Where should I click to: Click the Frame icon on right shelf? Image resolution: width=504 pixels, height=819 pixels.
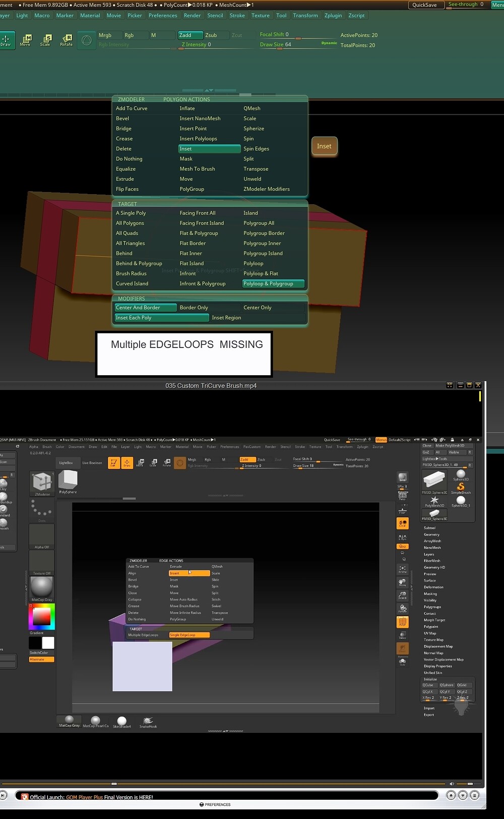coord(402,569)
